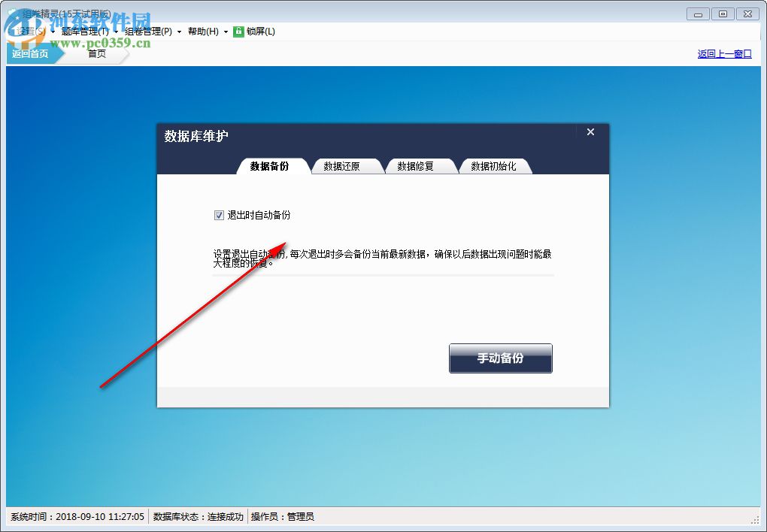Select the 首页 tab below the menu bar
The image size is (767, 532).
pyautogui.click(x=96, y=54)
